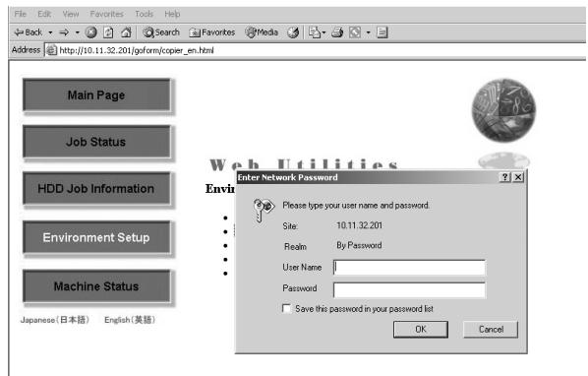Open the Favorites menu
588x376 pixels.
click(x=106, y=14)
